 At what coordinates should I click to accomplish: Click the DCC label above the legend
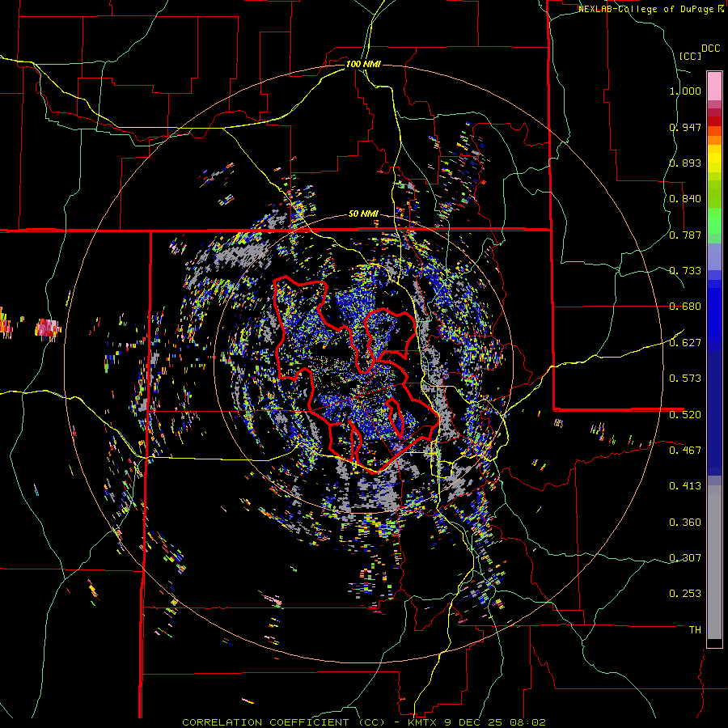[710, 49]
